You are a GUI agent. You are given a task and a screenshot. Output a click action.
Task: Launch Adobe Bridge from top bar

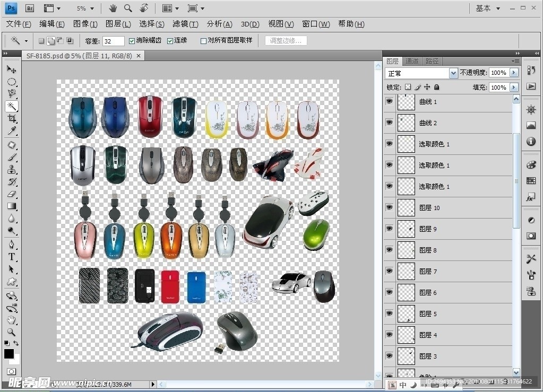30,8
